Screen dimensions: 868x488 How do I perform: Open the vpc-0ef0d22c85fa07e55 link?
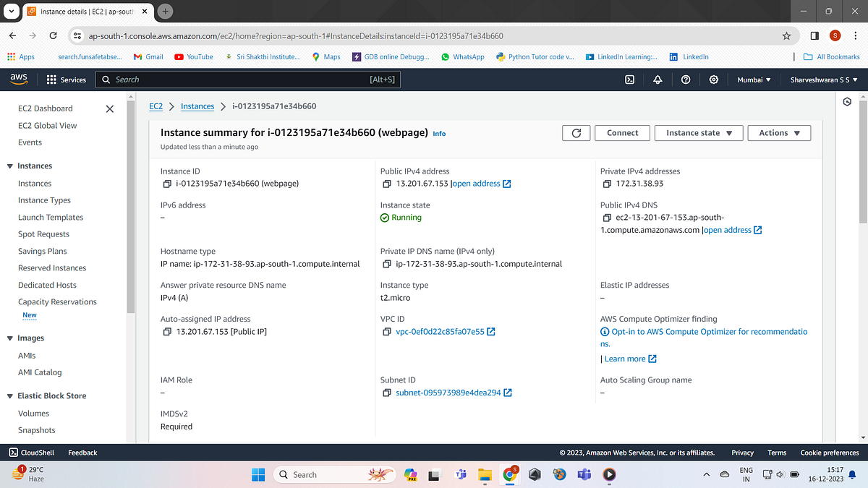(x=440, y=331)
